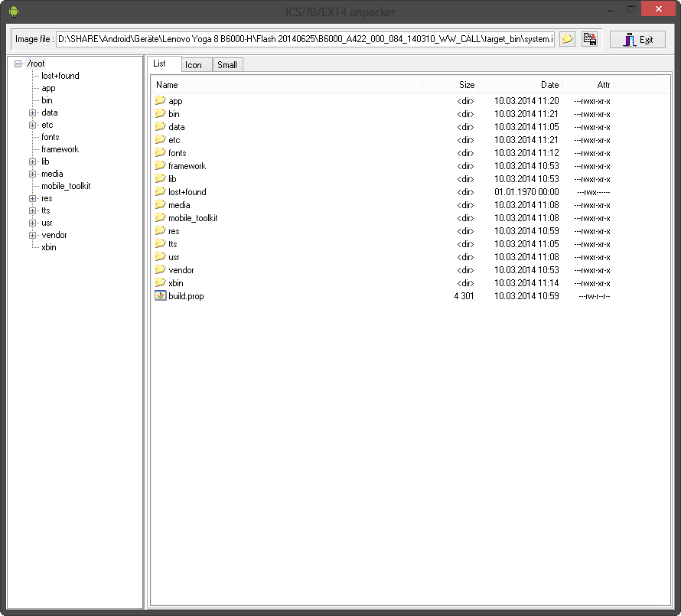Expand the tts node in tree
The image size is (681, 616).
33,210
